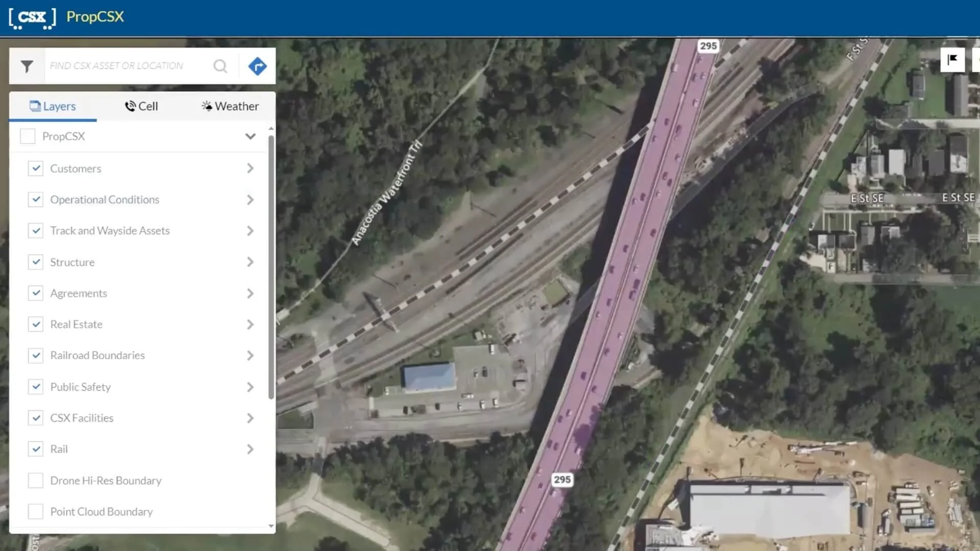The width and height of the screenshot is (980, 551).
Task: Click the Anacostia Waterfront Trl map label
Action: [387, 192]
